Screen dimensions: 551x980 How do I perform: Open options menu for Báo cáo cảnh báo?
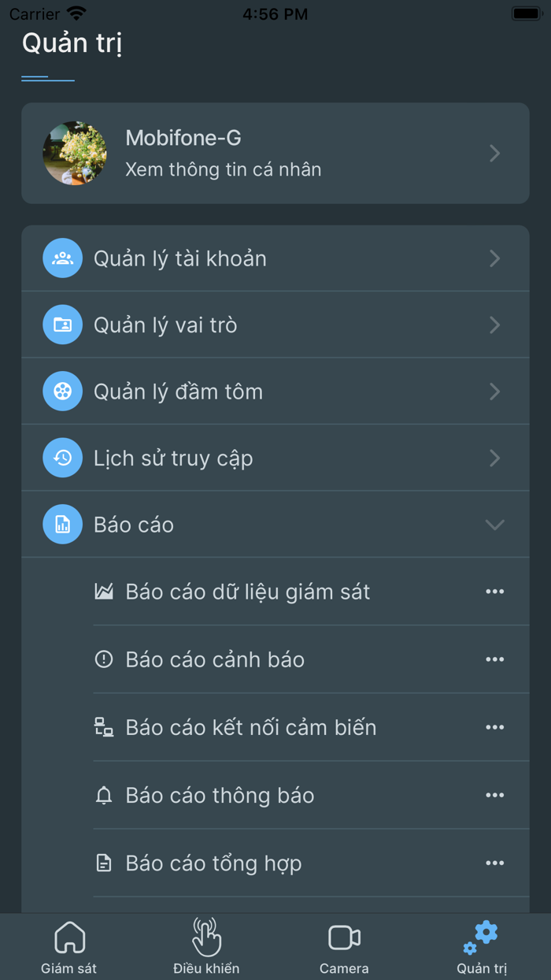point(494,659)
